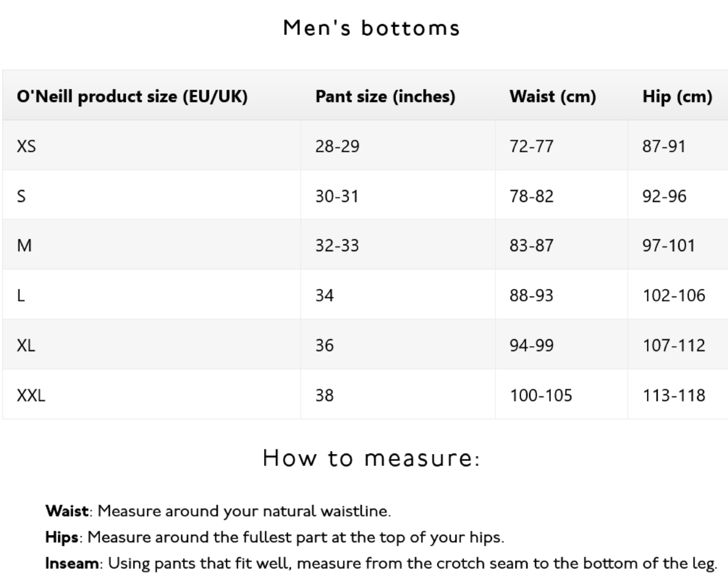Image resolution: width=728 pixels, height=585 pixels.
Task: Select the bold Waist instruction label
Action: click(x=67, y=511)
